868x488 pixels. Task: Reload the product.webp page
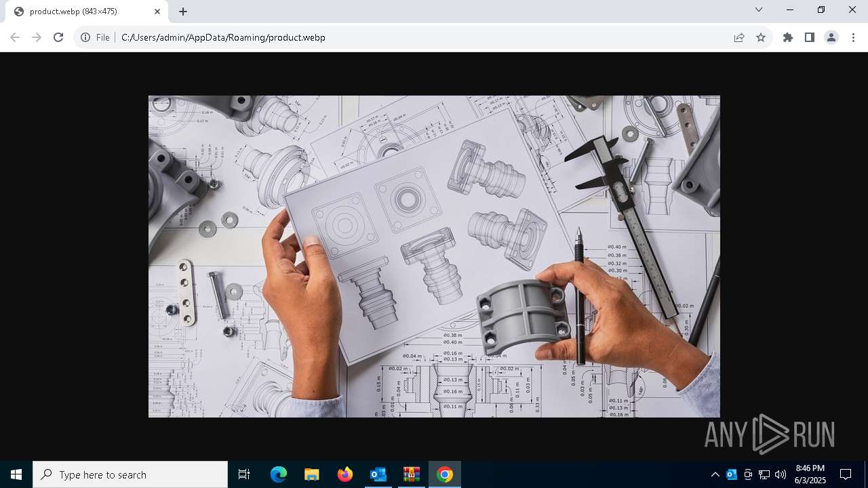point(58,37)
